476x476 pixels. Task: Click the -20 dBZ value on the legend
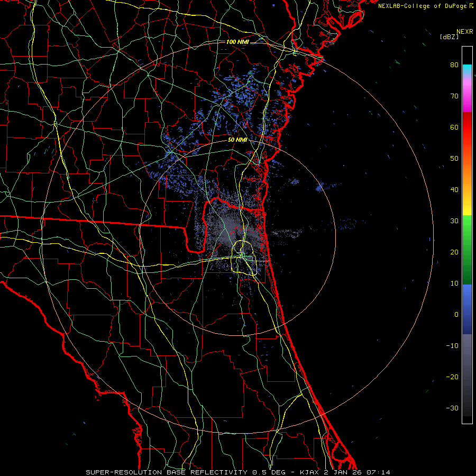tap(452, 377)
